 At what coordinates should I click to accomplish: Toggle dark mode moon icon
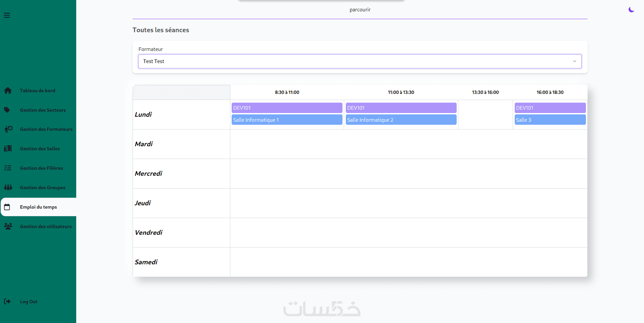(x=631, y=10)
